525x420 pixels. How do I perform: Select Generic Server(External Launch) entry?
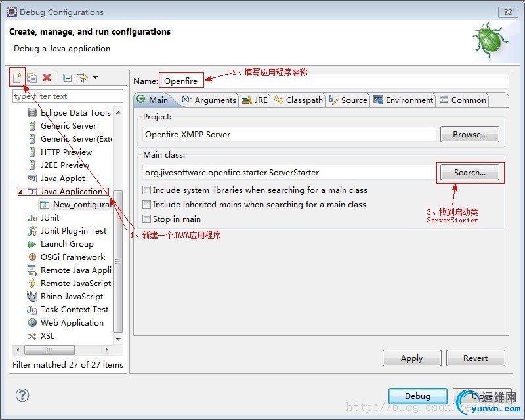pos(76,138)
